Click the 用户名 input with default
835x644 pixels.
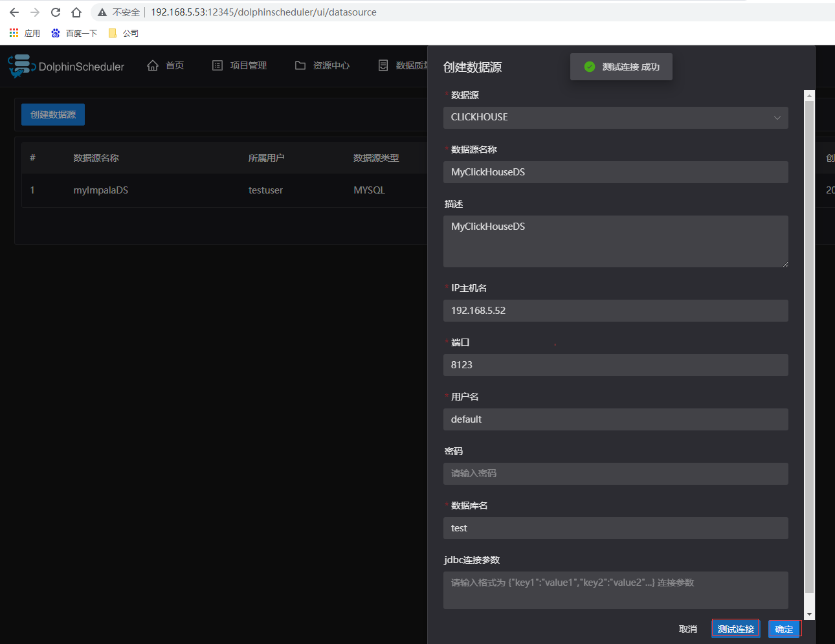coord(616,419)
